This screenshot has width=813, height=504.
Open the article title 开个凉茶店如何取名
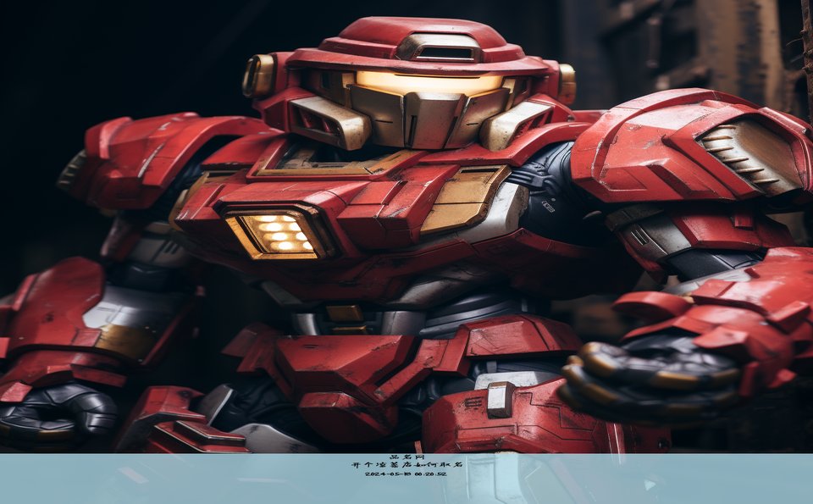pyautogui.click(x=406, y=464)
